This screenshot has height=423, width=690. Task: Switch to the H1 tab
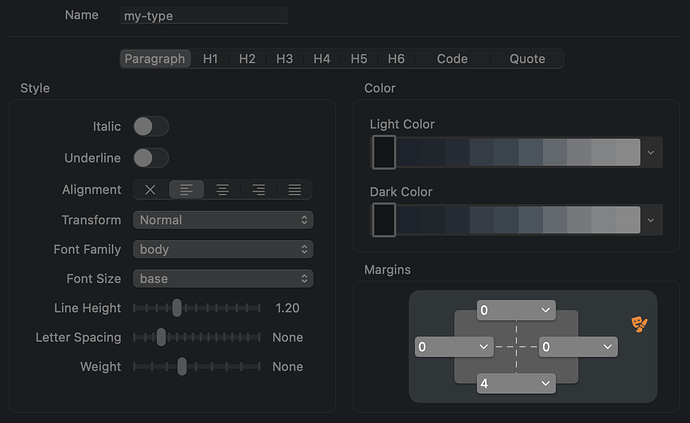(x=210, y=59)
